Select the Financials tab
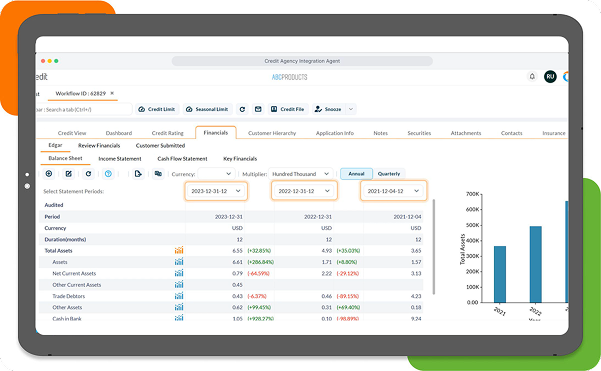The width and height of the screenshot is (601, 371). coord(216,133)
